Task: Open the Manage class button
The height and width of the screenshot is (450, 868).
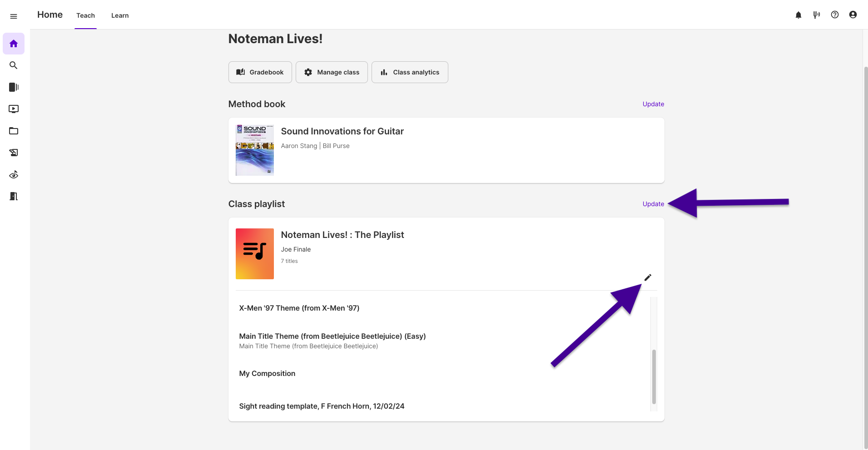Action: [332, 72]
